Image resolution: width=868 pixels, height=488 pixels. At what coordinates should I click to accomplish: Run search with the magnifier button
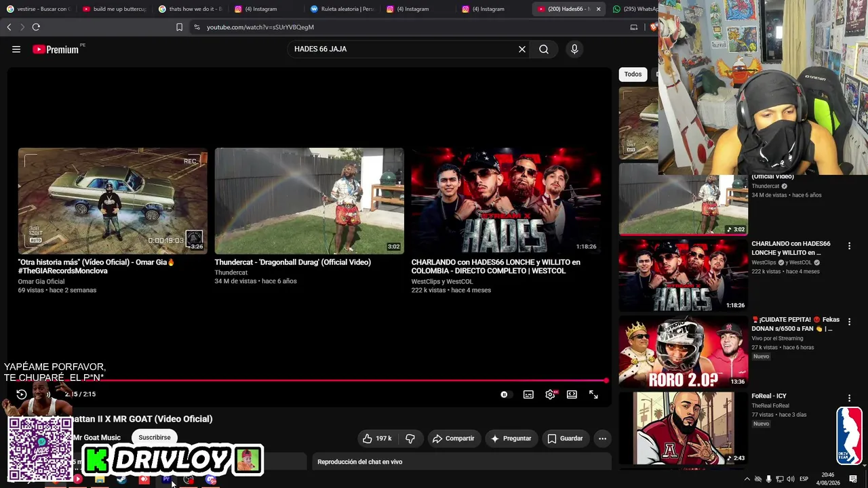click(x=544, y=49)
